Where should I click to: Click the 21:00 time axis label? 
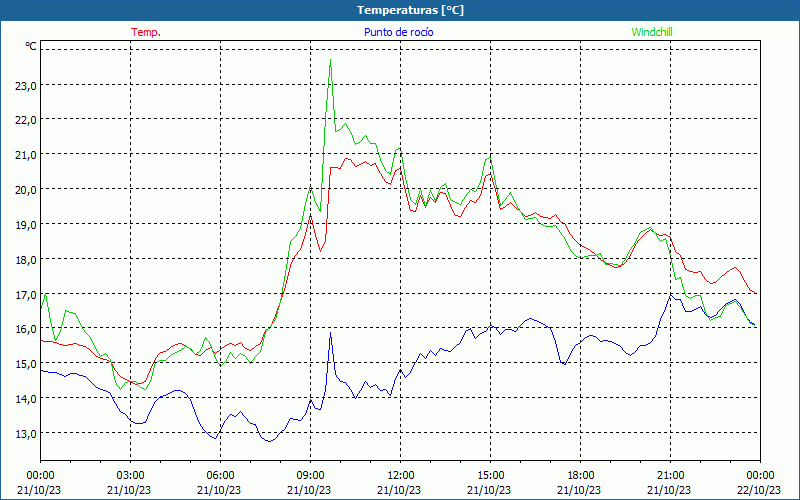tap(670, 476)
